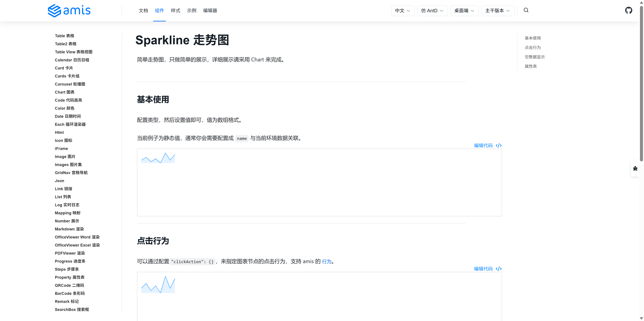Click the bug debug icon
The height and width of the screenshot is (321, 644).
click(635, 169)
